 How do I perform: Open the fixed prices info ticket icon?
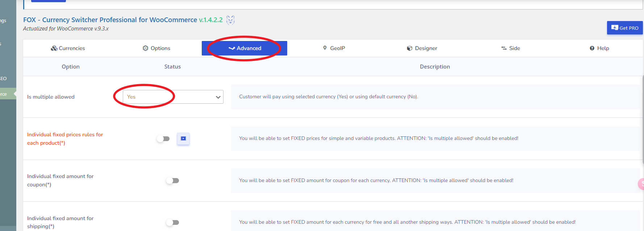tap(183, 139)
